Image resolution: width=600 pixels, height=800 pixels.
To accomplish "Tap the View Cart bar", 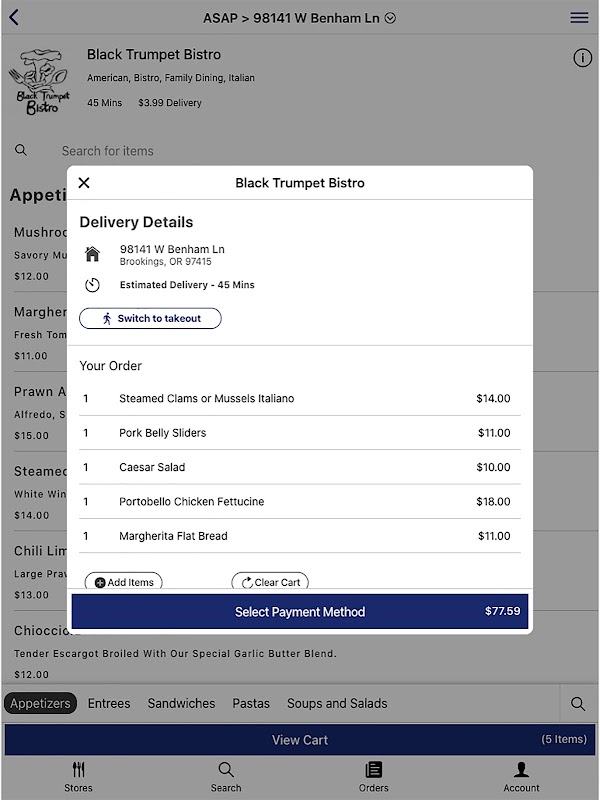I will click(300, 740).
